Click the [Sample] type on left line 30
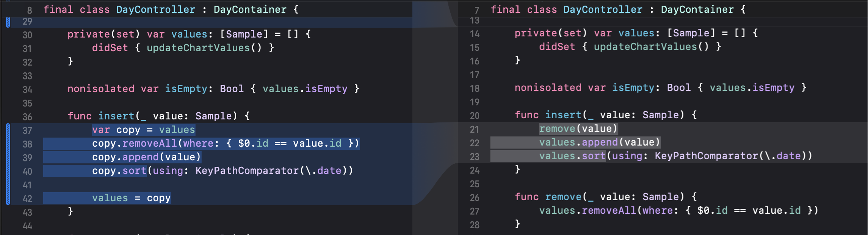This screenshot has width=868, height=235. coord(244,34)
